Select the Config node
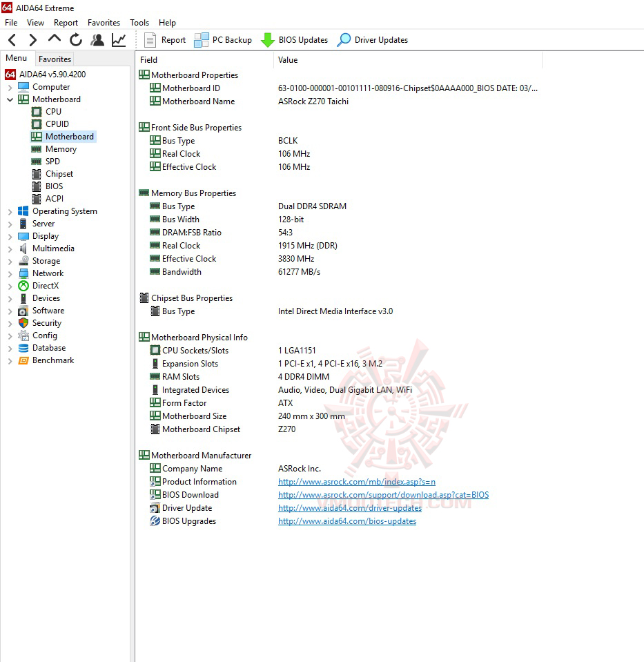 (37, 335)
